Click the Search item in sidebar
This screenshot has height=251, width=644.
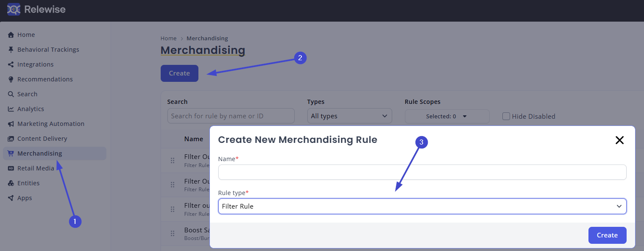pos(55,94)
